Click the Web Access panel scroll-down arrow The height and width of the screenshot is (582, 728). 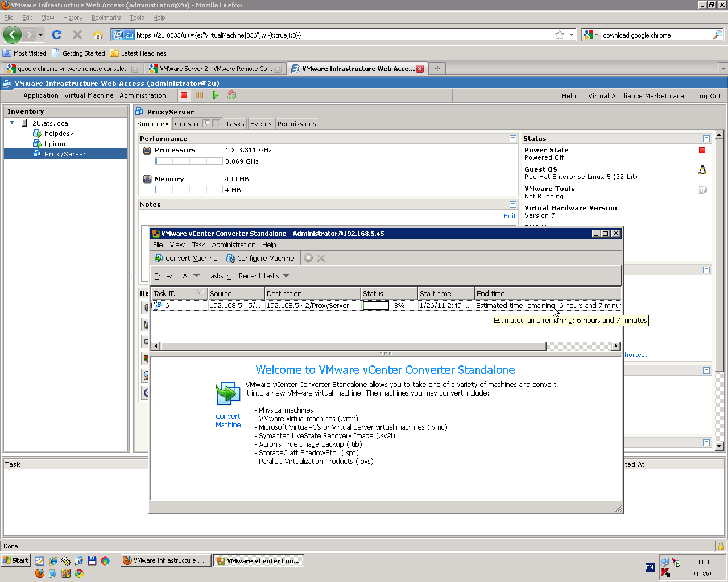[x=719, y=446]
